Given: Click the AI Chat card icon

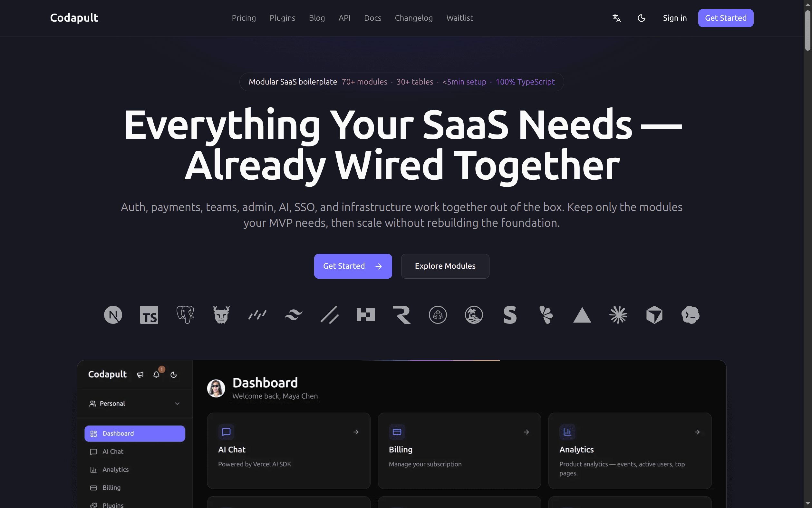Looking at the screenshot, I should click(227, 432).
